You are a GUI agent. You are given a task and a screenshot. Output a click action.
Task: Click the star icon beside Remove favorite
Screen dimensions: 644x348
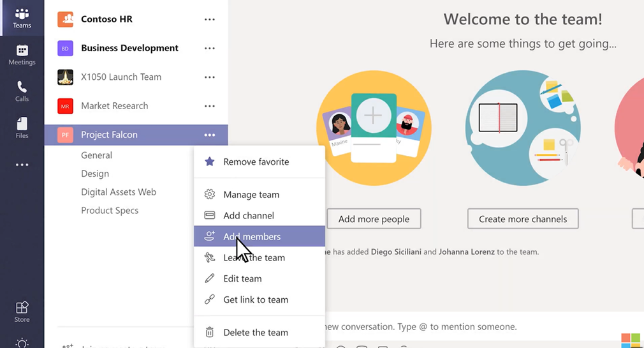210,162
